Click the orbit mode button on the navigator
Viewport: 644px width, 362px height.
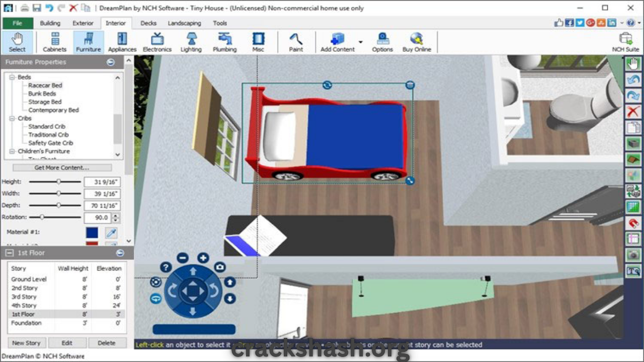(x=156, y=298)
